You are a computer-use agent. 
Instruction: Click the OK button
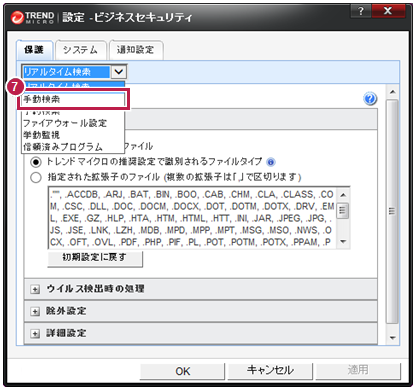point(182,371)
